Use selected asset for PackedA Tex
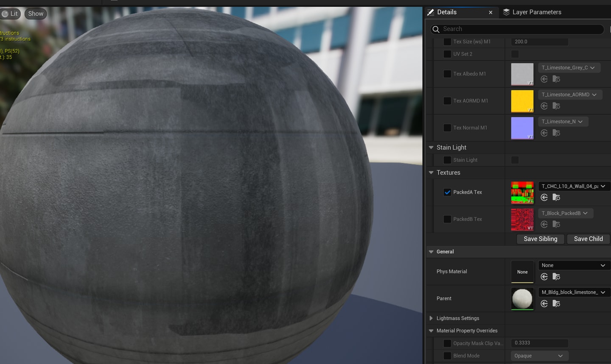Viewport: 611px width, 364px height. [544, 197]
